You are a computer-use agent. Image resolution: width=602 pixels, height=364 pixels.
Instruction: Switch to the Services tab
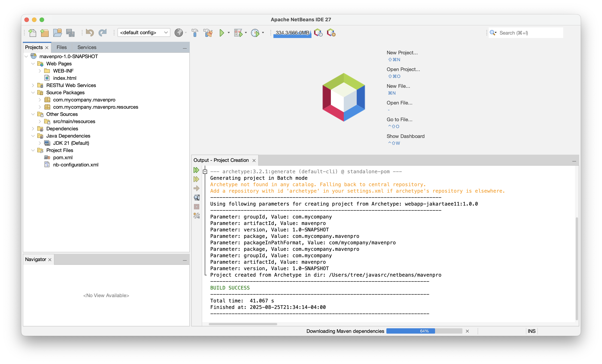coord(87,47)
